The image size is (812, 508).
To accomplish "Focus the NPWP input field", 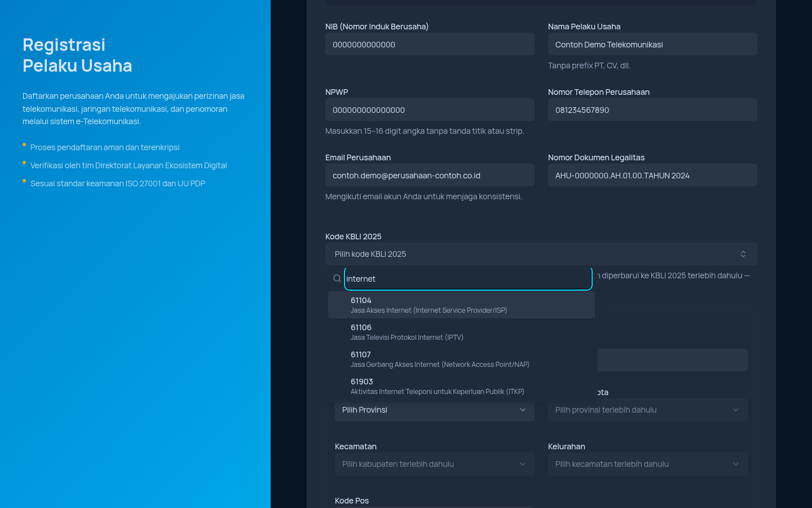I will click(x=430, y=110).
